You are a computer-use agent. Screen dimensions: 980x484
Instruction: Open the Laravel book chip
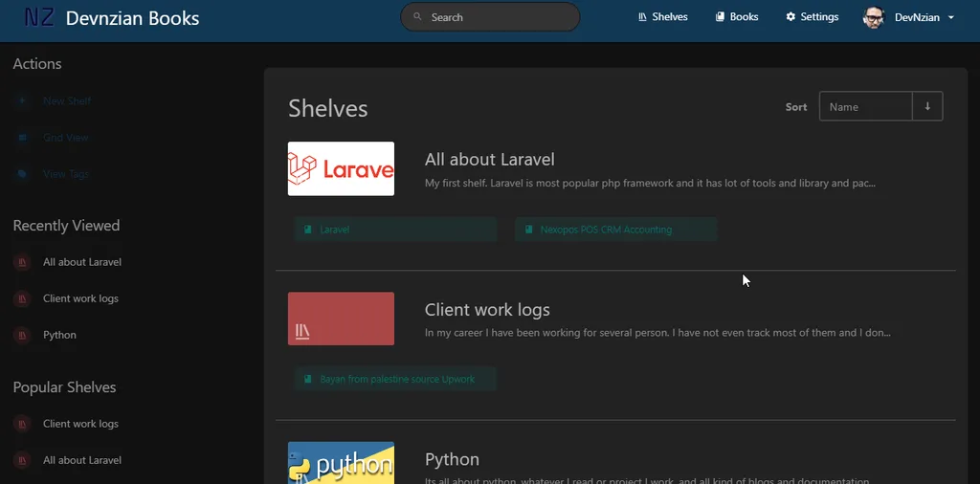(395, 230)
